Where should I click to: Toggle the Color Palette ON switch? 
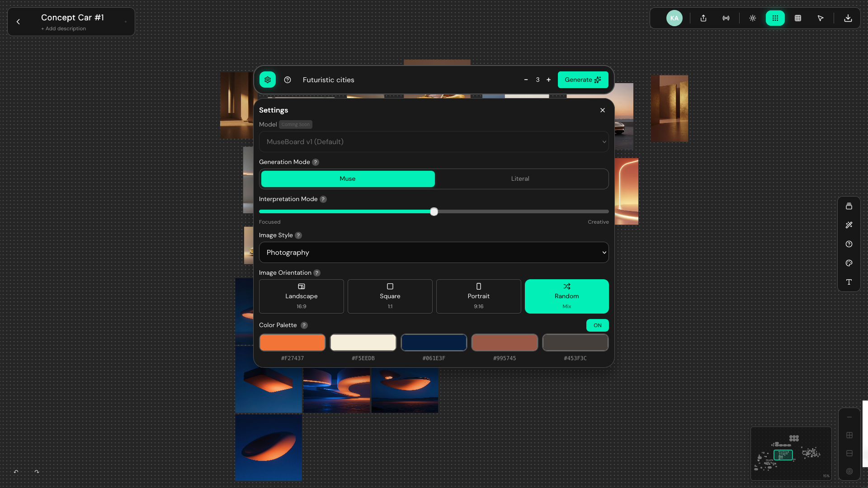[x=598, y=325]
